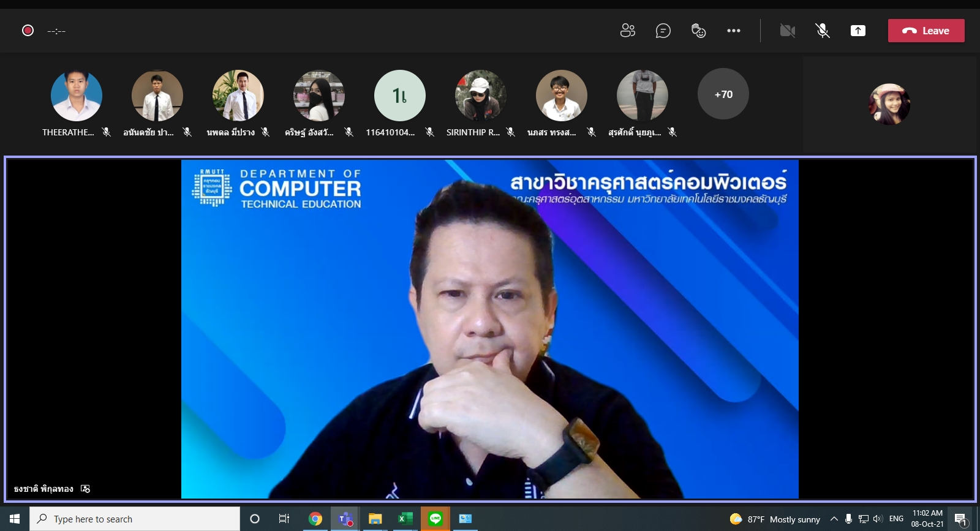
Task: Click your own self-view avatar
Action: click(889, 104)
